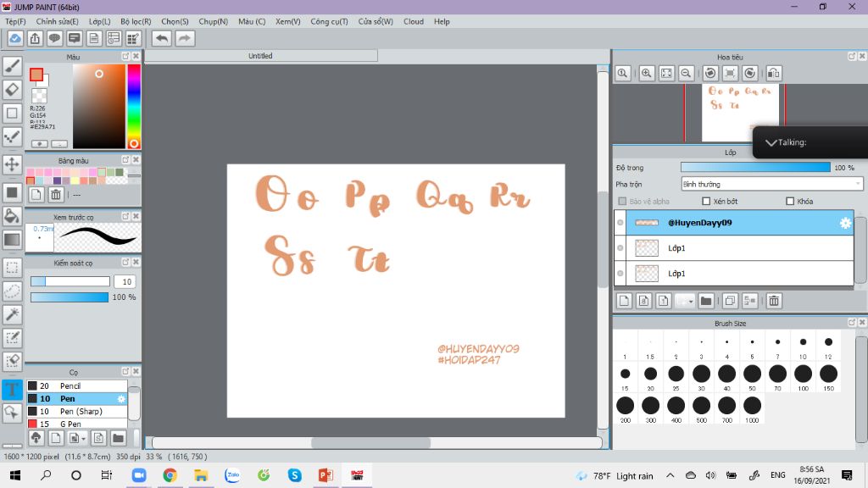Undo the last action
868x488 pixels.
pos(162,38)
